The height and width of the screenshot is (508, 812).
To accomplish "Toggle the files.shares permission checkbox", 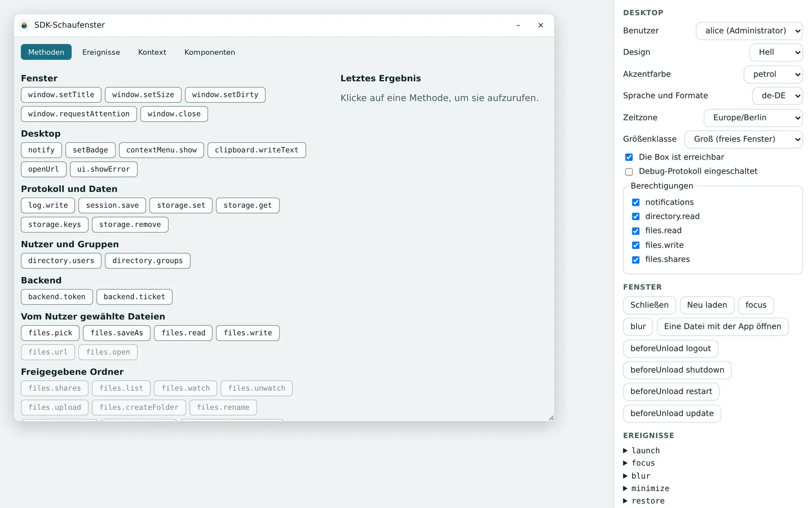I will (x=636, y=260).
